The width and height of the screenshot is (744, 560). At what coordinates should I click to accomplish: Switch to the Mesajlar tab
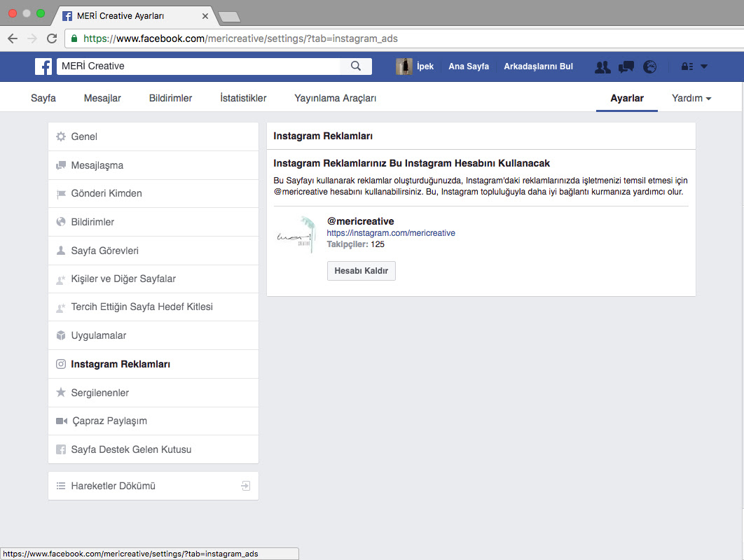[102, 98]
